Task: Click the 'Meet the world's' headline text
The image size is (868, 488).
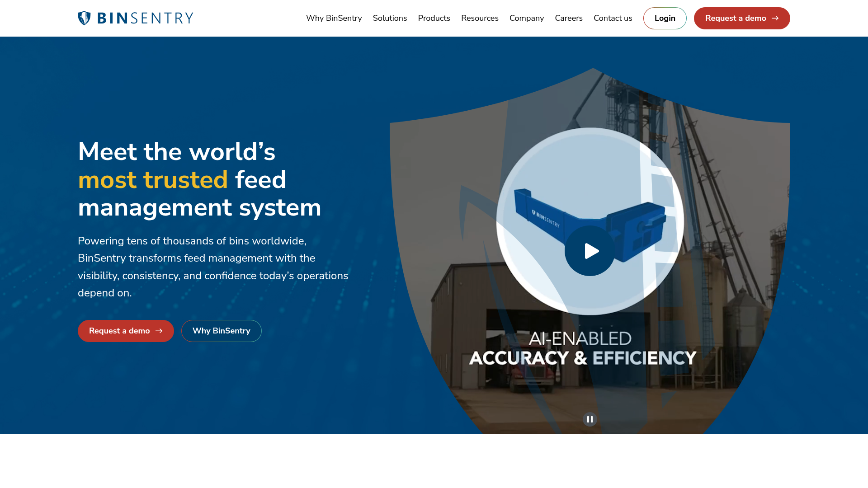Action: click(176, 151)
